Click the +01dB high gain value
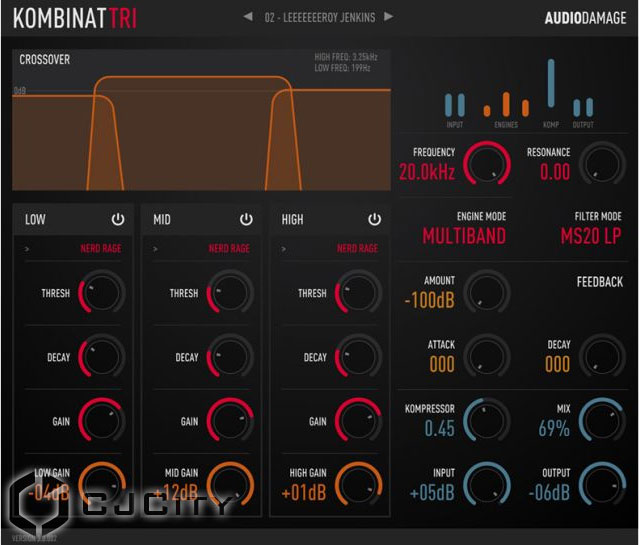The width and height of the screenshot is (639, 545). click(304, 492)
